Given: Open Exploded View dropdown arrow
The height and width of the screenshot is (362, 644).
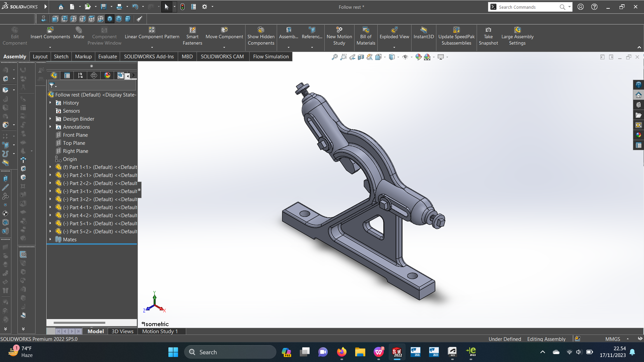Looking at the screenshot, I should 394,47.
